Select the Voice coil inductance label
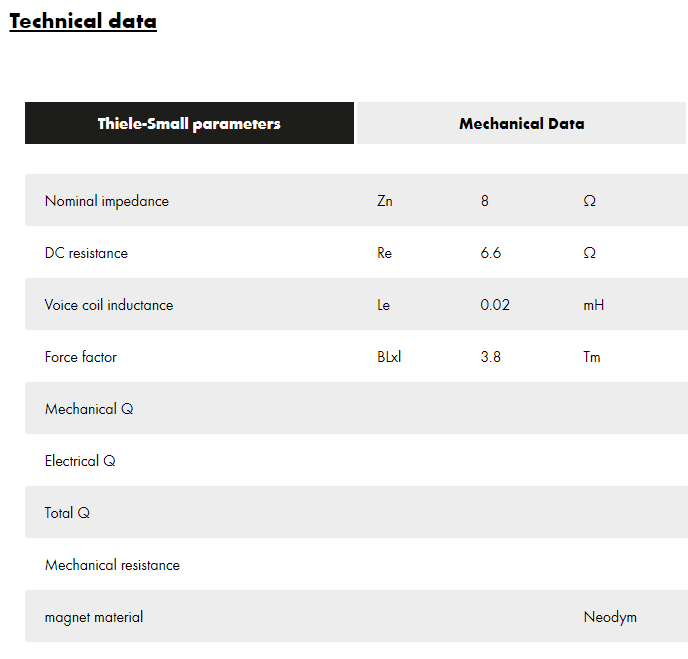688x659 pixels. pos(109,305)
